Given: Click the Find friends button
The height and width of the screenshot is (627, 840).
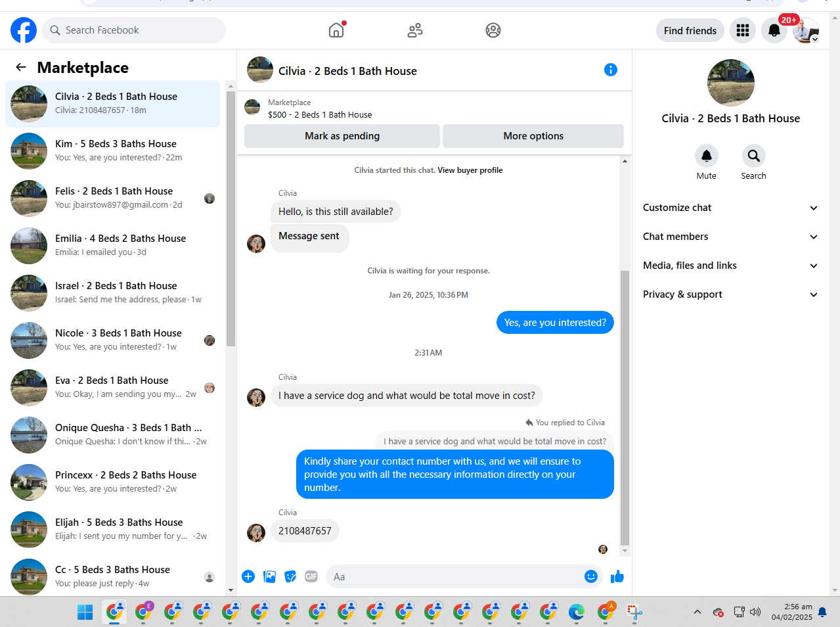Looking at the screenshot, I should coord(690,30).
